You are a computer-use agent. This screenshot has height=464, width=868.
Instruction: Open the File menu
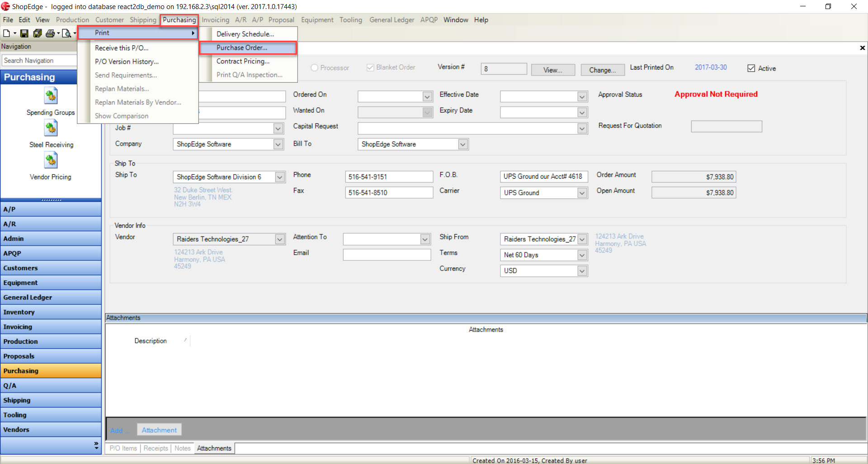tap(8, 20)
